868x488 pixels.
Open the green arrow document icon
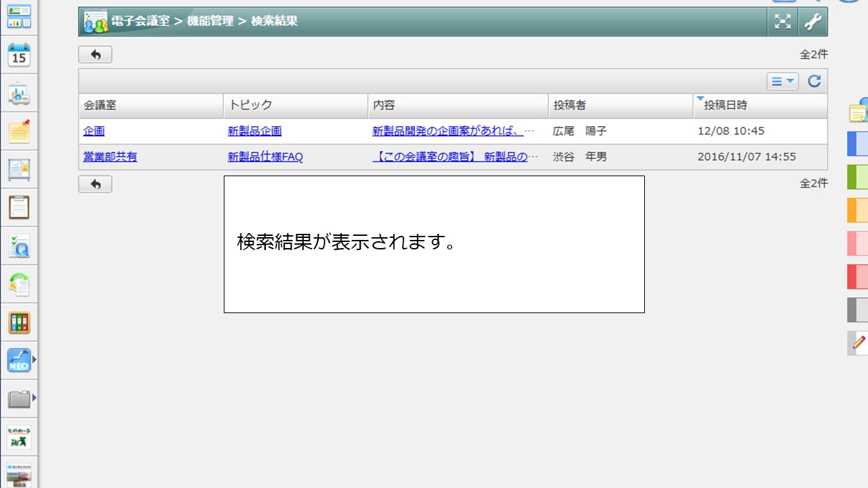[19, 284]
